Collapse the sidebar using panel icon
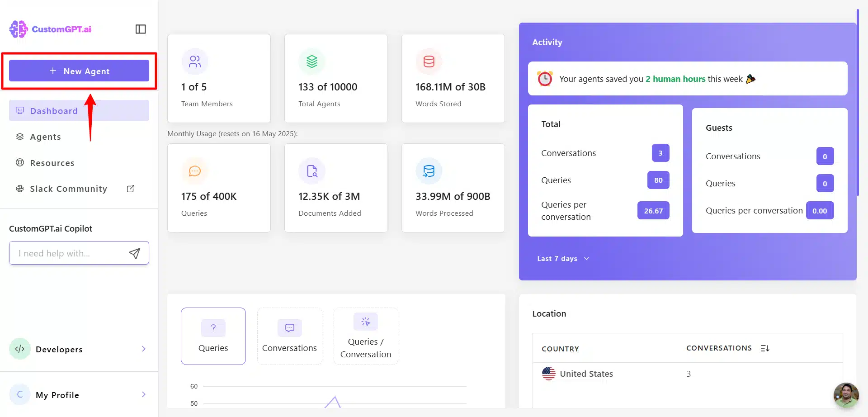Viewport: 868px width, 417px height. [141, 29]
